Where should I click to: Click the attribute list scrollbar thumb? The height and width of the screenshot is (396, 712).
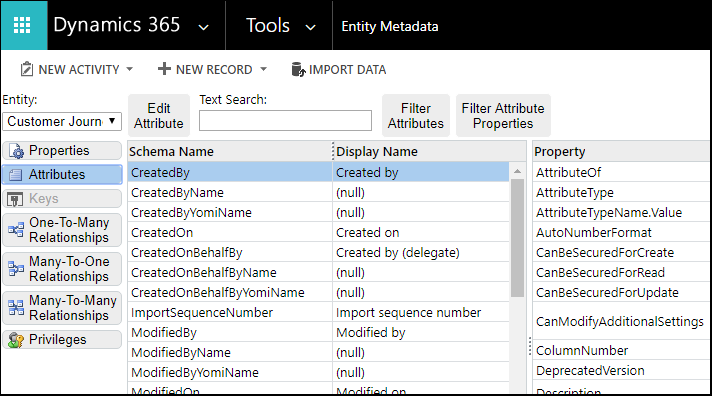[x=517, y=238]
